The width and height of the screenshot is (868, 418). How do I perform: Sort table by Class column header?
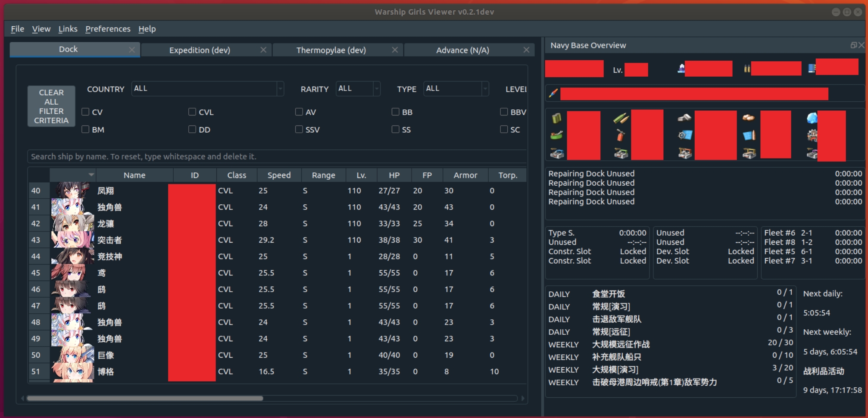tap(237, 175)
